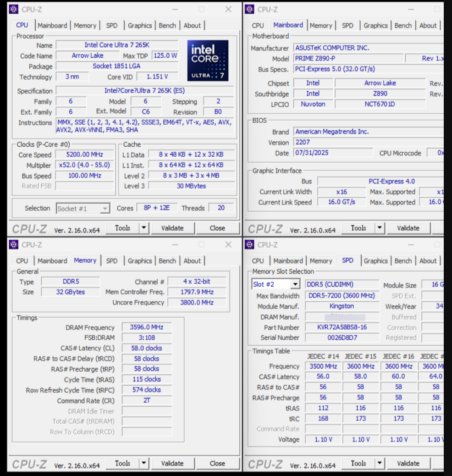Click the module manufacturer 'Kingston'
This screenshot has width=452, height=476.
342,306
